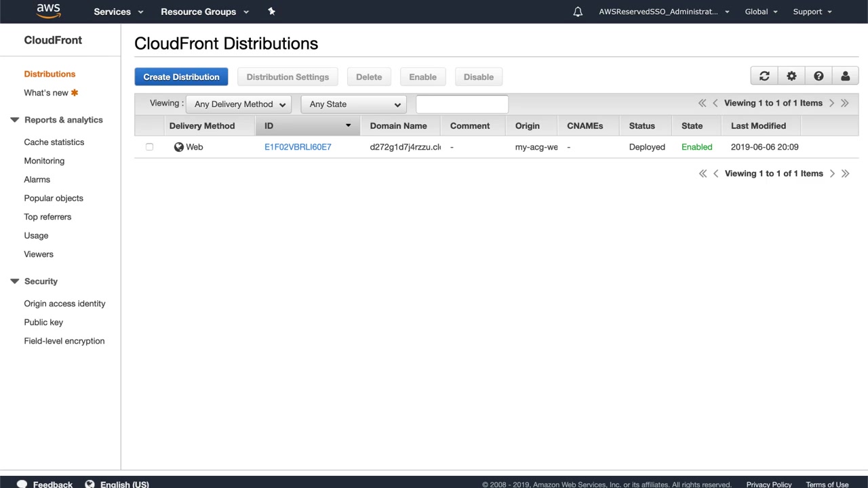Open Top referrers report

pos(47,217)
